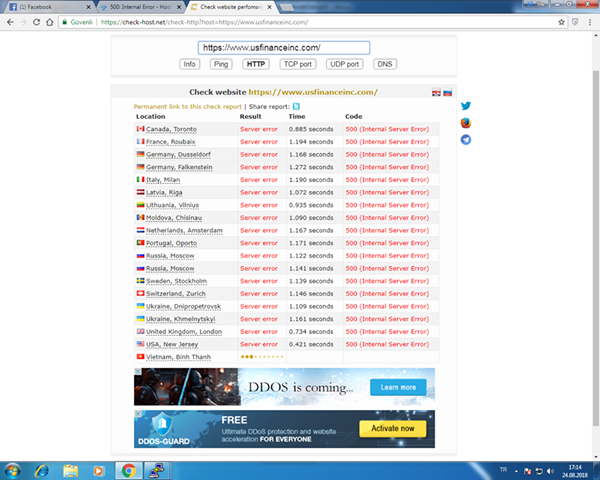
Task: Click the Firefox add-on icon on the right
Action: click(x=466, y=123)
